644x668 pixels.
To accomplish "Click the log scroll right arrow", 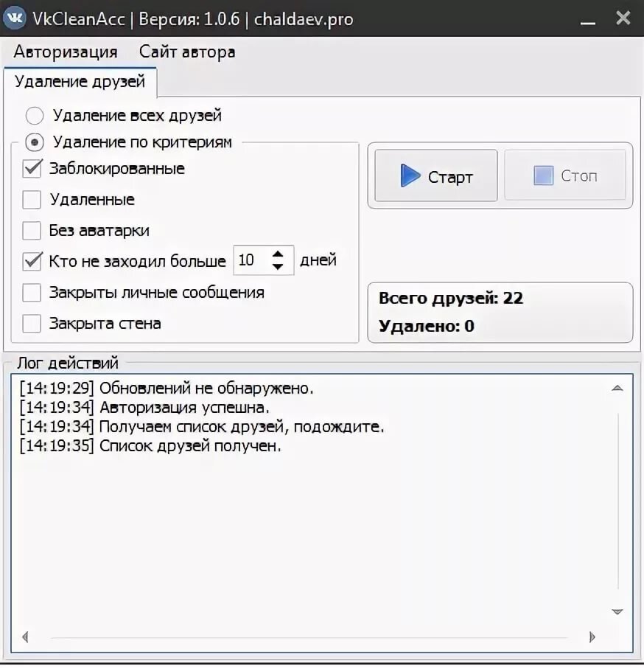I will point(592,637).
